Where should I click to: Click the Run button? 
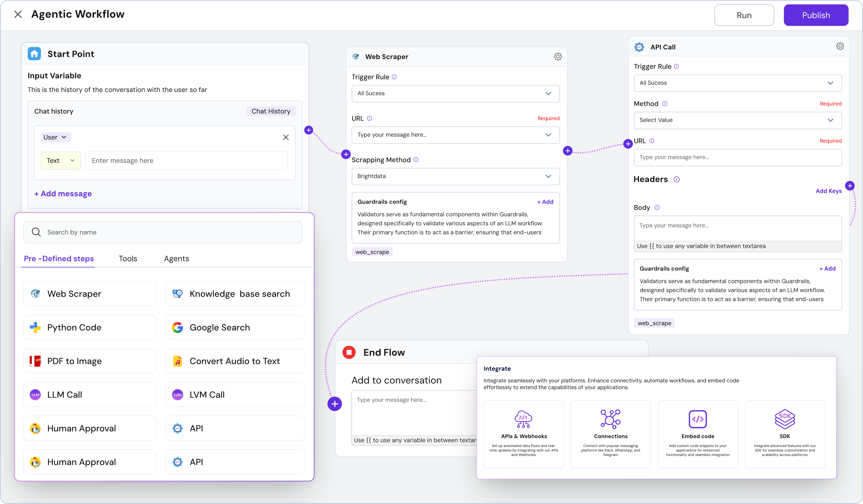[744, 15]
